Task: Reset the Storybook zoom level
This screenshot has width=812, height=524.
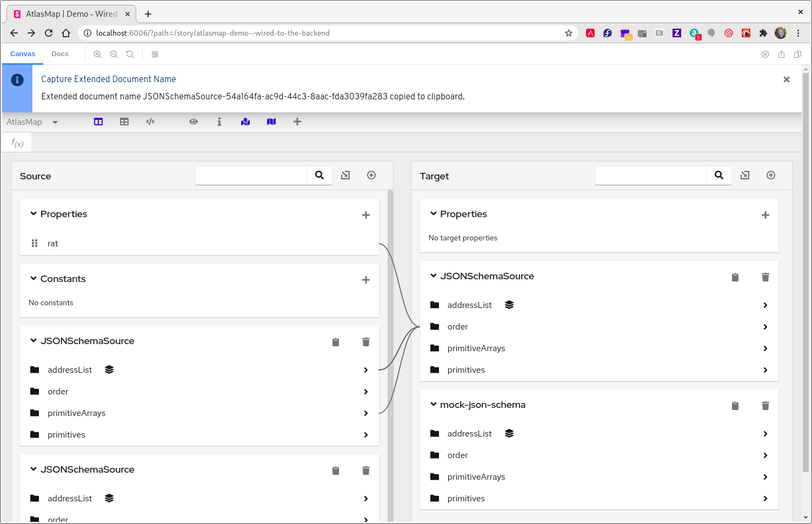Action: (x=130, y=54)
